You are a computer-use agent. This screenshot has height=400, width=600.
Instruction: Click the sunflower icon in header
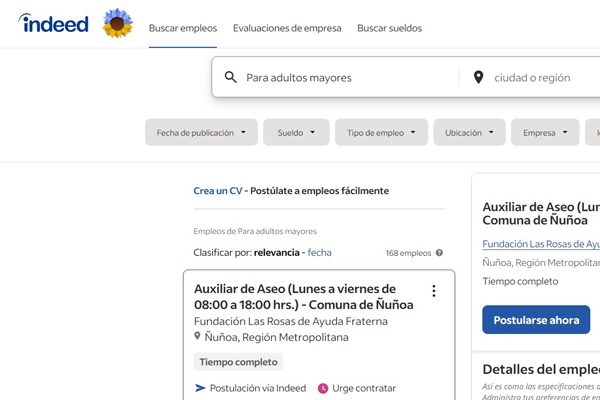[x=117, y=24]
